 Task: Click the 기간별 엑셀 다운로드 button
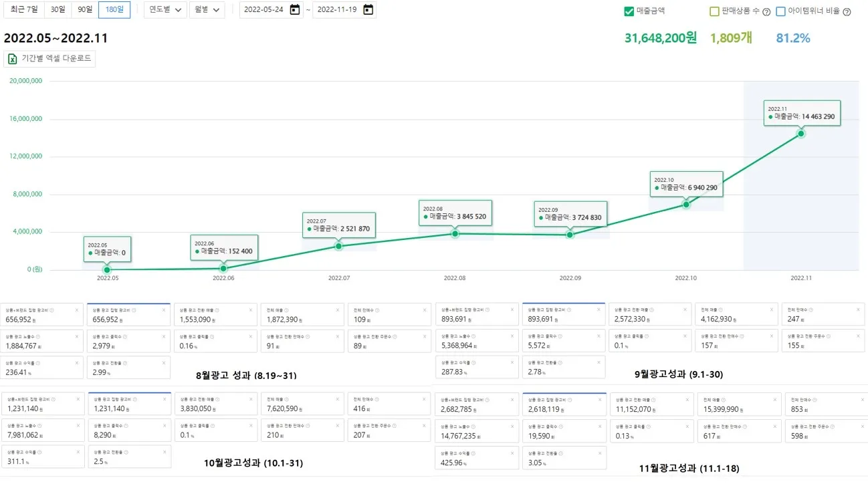(50, 58)
